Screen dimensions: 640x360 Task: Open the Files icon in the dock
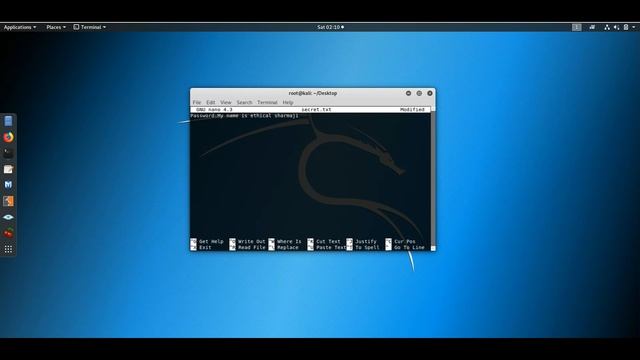coord(8,121)
